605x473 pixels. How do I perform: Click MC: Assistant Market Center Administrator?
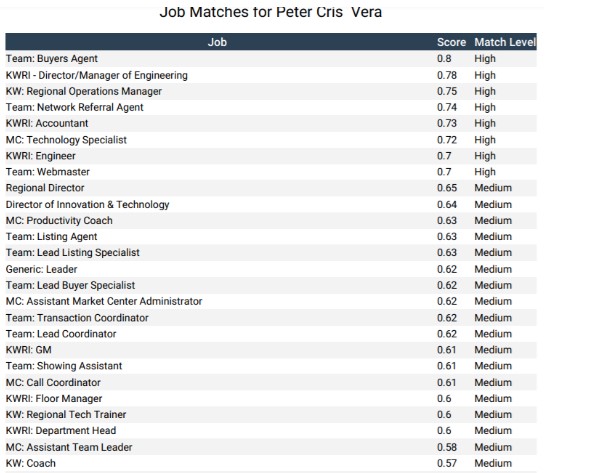click(x=104, y=301)
